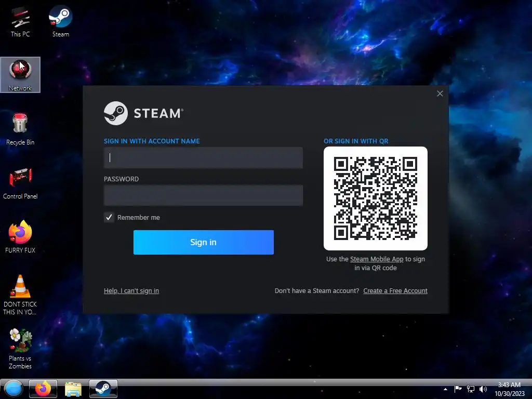Click the Sign in button
Image resolution: width=532 pixels, height=399 pixels.
coord(204,242)
